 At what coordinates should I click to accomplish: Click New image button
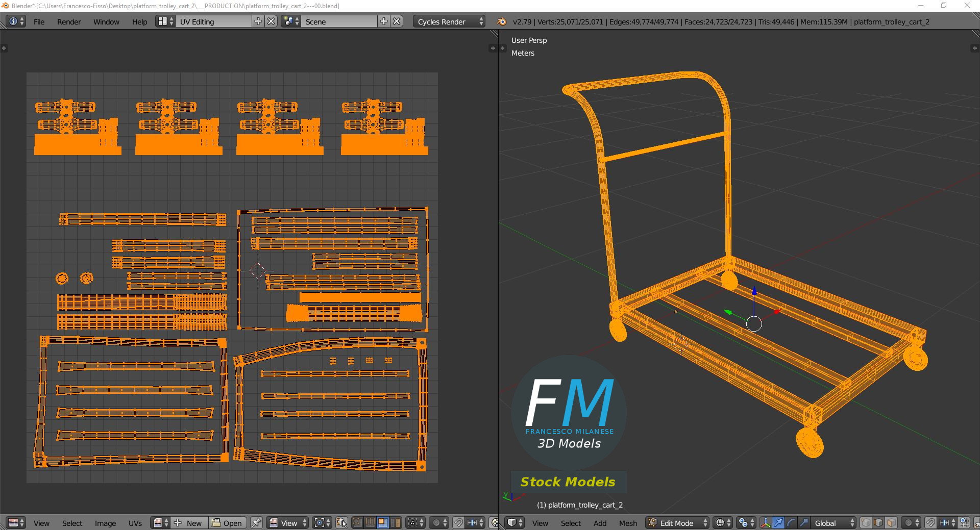(x=188, y=523)
